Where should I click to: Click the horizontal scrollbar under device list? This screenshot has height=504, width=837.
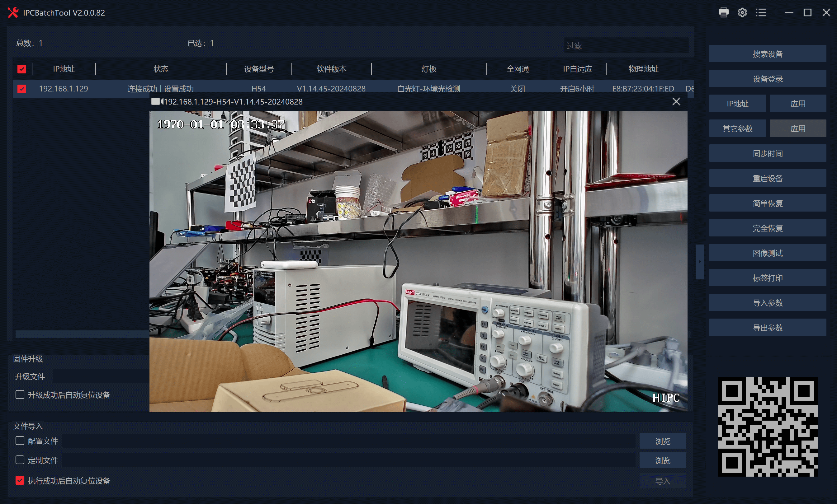[x=82, y=334]
